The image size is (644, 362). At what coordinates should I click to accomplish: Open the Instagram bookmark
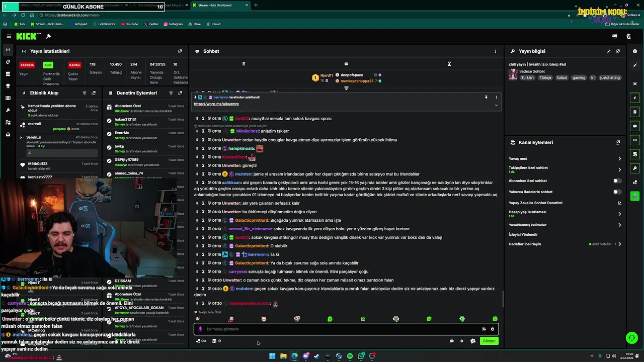click(x=173, y=24)
